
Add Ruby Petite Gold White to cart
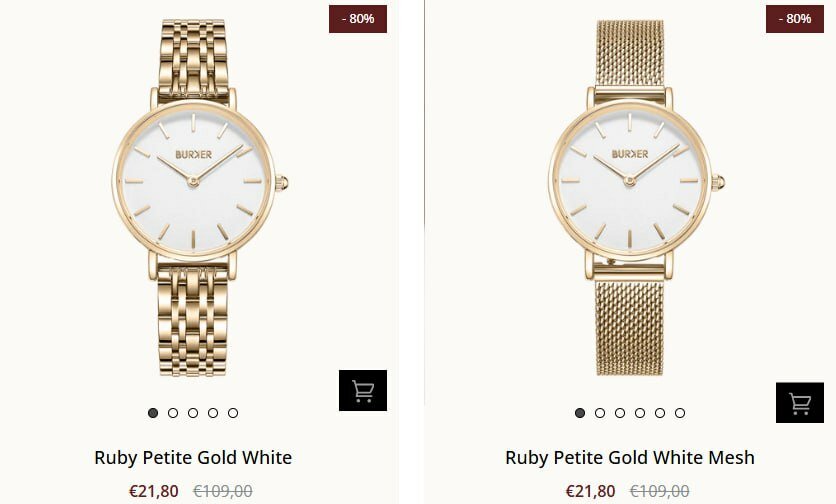(x=363, y=390)
